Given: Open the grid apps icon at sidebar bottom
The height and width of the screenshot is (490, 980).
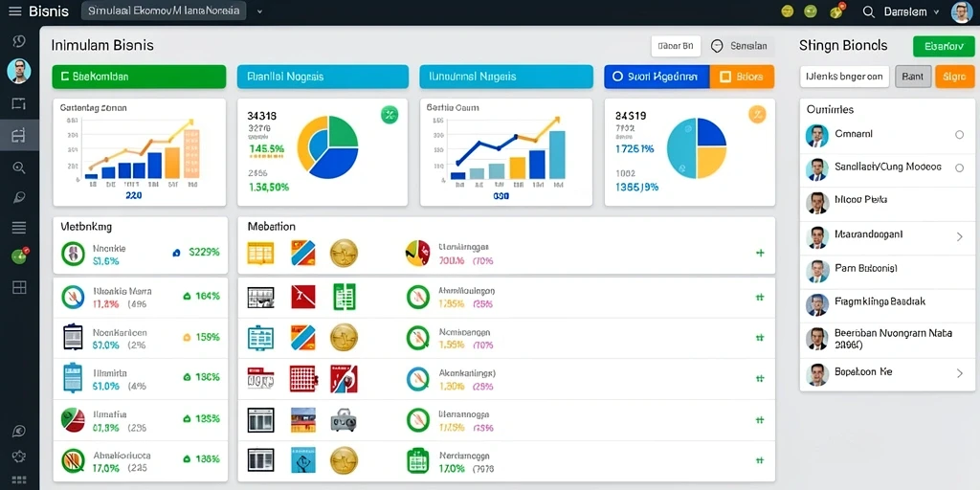Looking at the screenshot, I should [19, 480].
